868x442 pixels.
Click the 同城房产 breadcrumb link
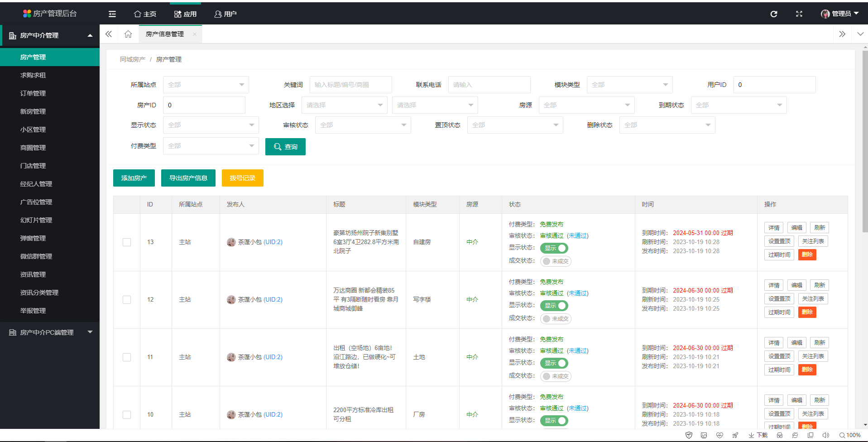point(133,59)
